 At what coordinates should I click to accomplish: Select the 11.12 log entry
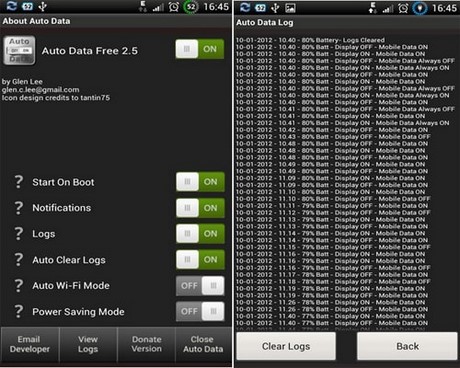coord(333,212)
